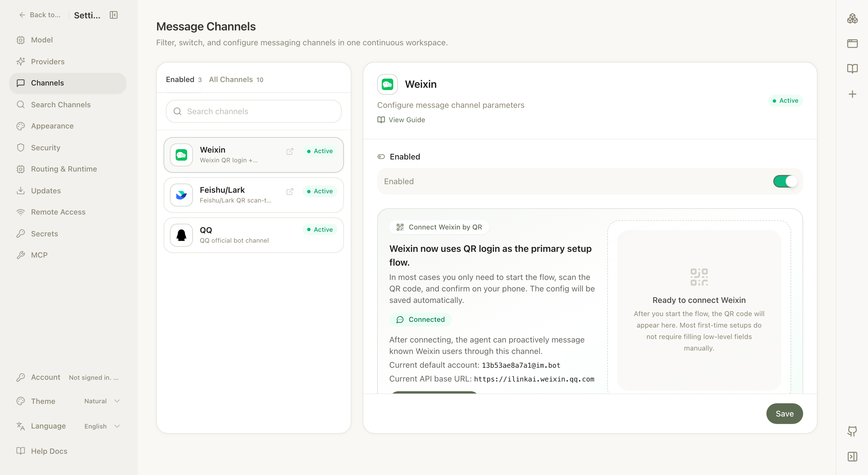The width and height of the screenshot is (868, 475).
Task: Click the Feishu/Lark logo icon
Action: point(181,195)
